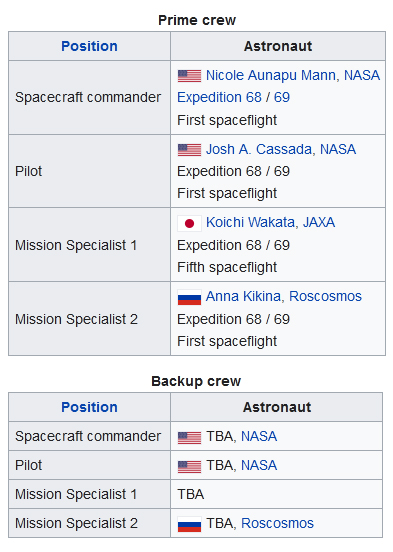The image size is (393, 552).
Task: Click the US flag beside Josh A. Cassada
Action: [x=189, y=150]
